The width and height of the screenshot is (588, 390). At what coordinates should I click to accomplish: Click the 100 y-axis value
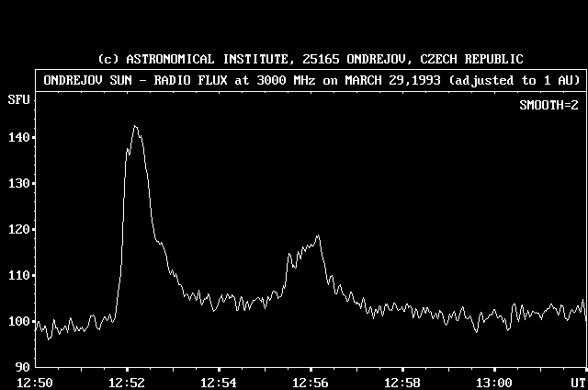point(17,321)
